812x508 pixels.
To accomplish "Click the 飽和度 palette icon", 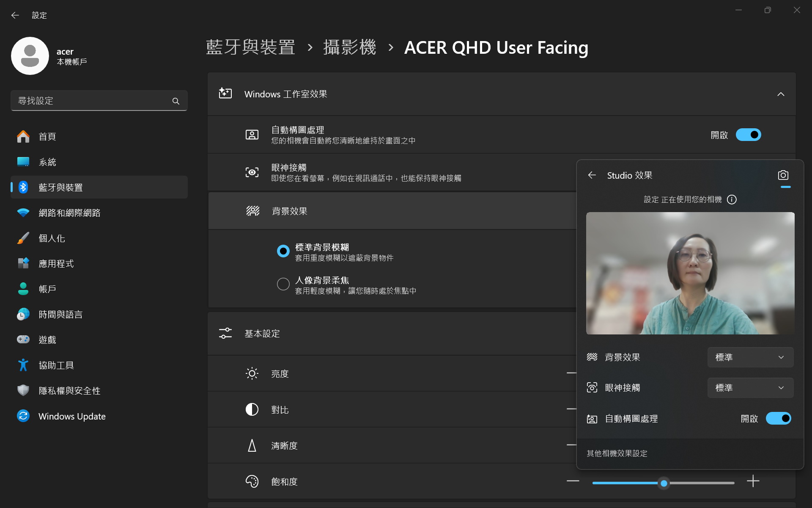I will click(252, 481).
